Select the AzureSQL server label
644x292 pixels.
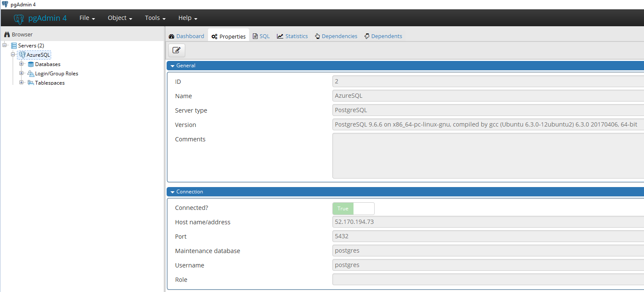point(38,55)
